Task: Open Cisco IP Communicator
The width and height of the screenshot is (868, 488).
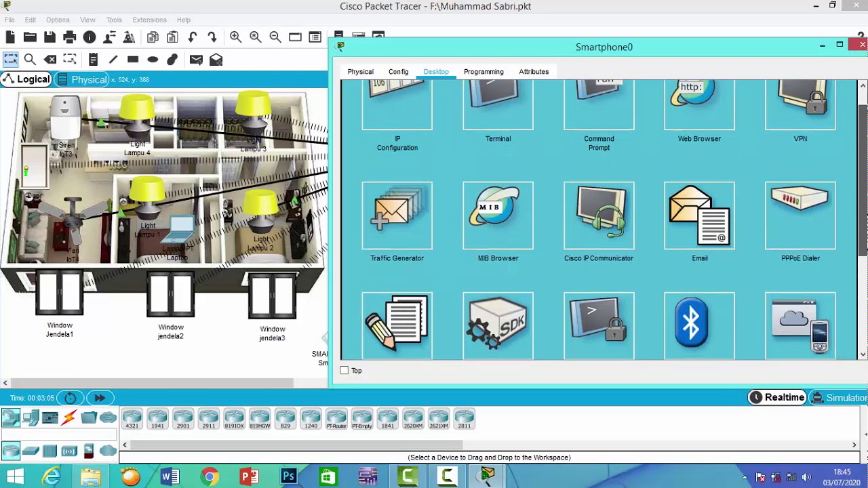Action: (599, 216)
